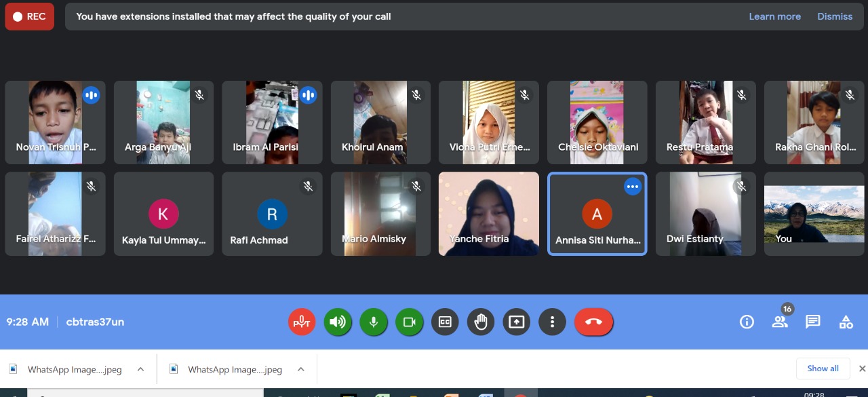Leave the call with the red hang-up button
Screen dimensions: 868x397
coord(593,322)
